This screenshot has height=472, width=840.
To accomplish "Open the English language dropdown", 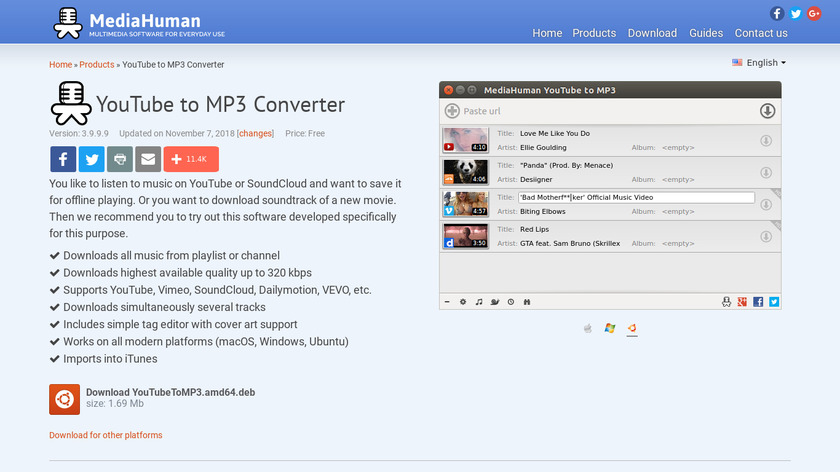I will [759, 63].
